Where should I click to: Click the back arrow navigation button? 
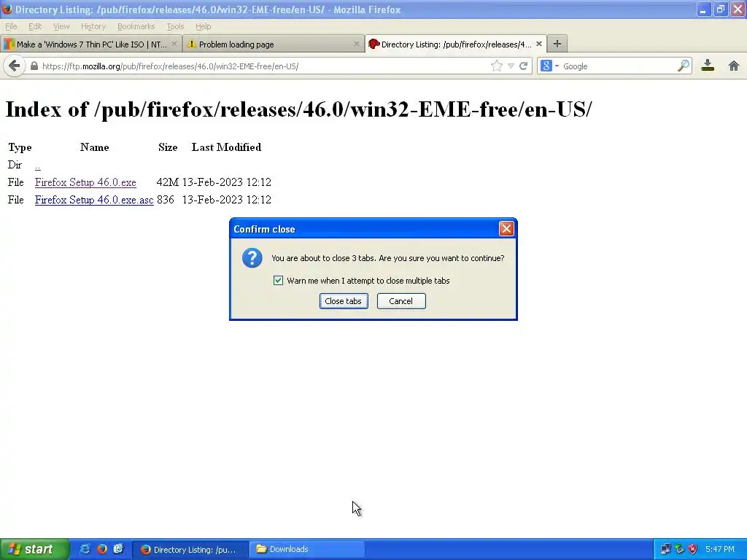point(15,66)
